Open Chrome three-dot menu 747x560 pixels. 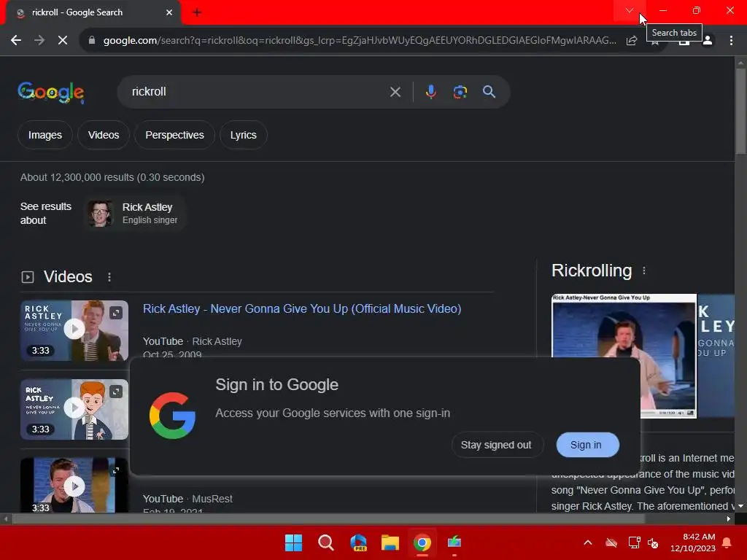click(731, 41)
